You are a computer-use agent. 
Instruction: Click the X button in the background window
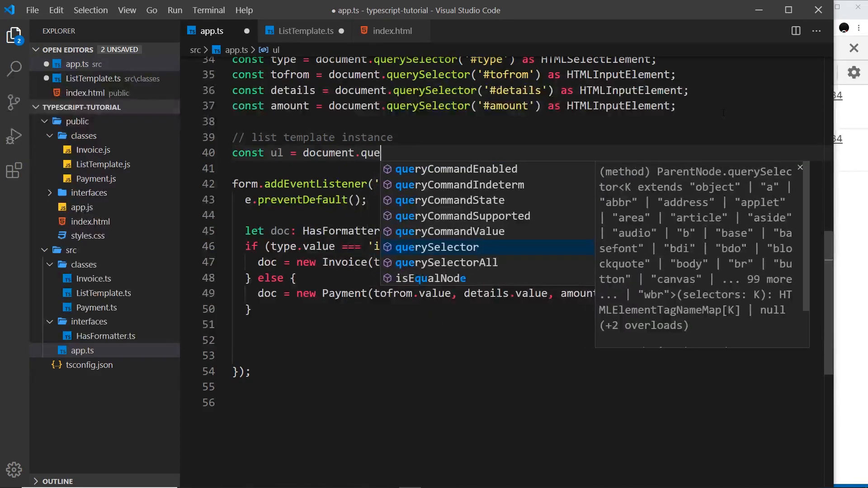(x=854, y=48)
